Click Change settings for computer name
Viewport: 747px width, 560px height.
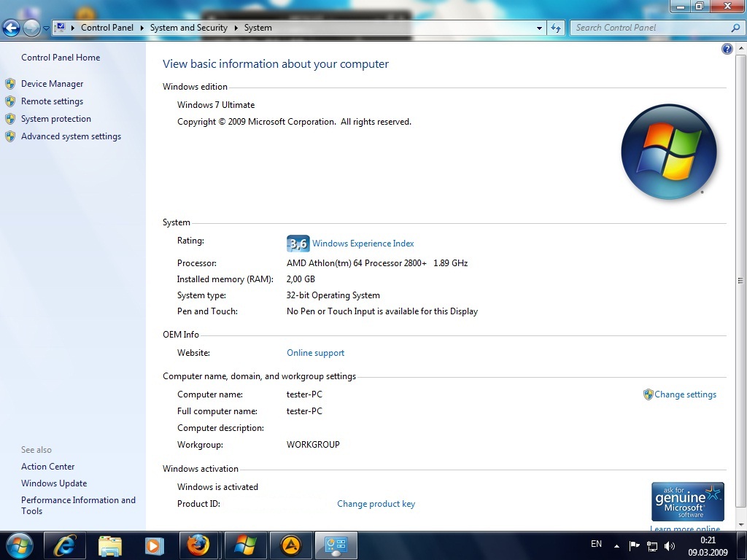click(685, 394)
